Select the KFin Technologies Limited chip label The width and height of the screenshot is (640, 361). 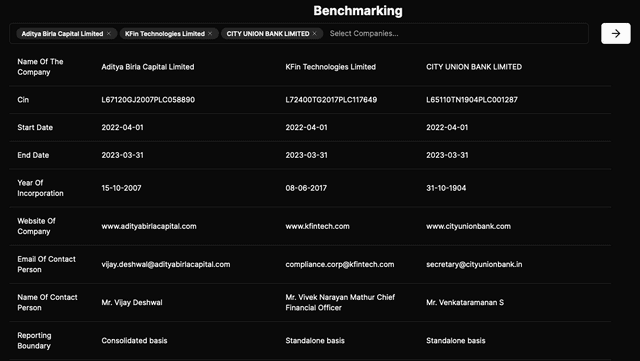[165, 33]
